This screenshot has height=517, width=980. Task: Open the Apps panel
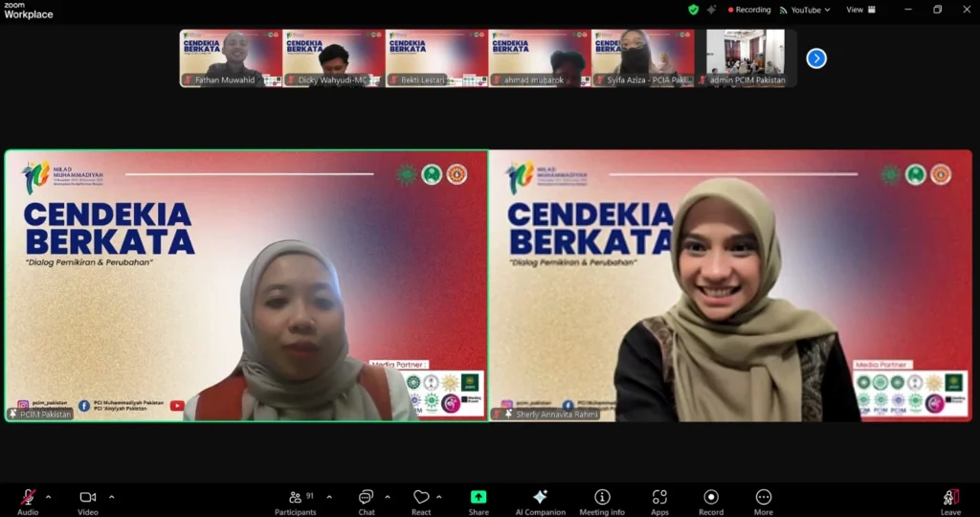coord(659,502)
